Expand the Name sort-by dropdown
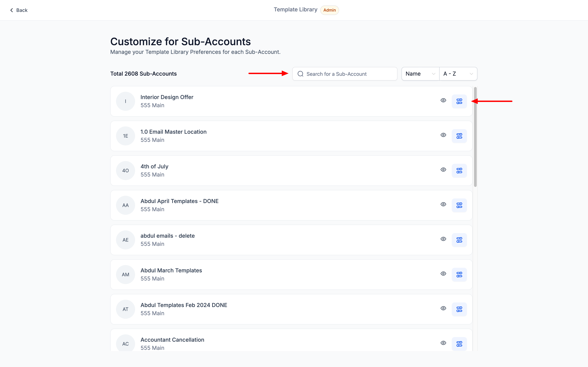Image resolution: width=588 pixels, height=367 pixels. (420, 74)
